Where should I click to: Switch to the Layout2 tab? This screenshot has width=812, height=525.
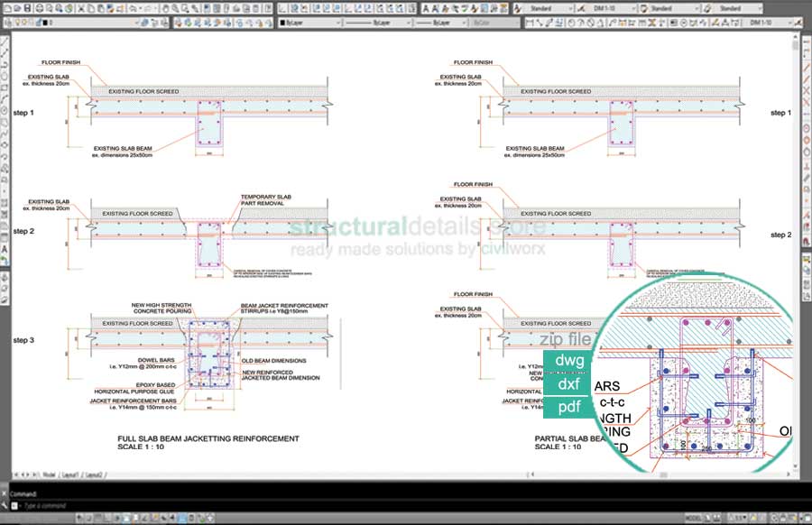click(93, 474)
